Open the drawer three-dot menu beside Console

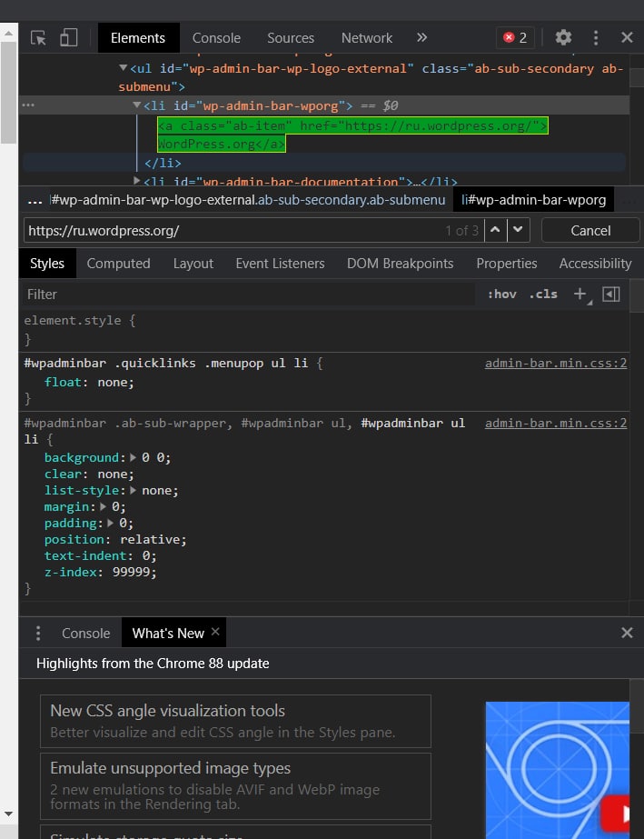point(38,633)
